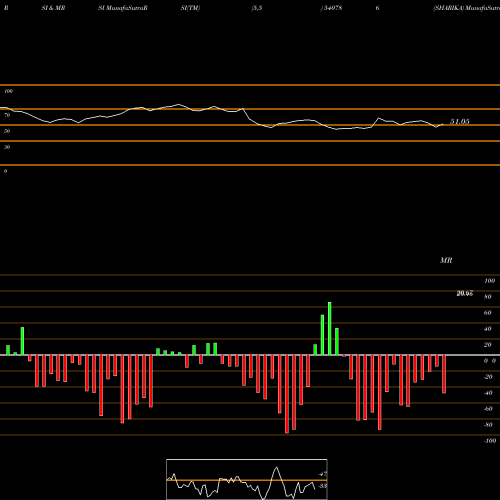500x500 pixels.
Task: Click the "30" level label on RSI axis
Action: tap(7, 147)
